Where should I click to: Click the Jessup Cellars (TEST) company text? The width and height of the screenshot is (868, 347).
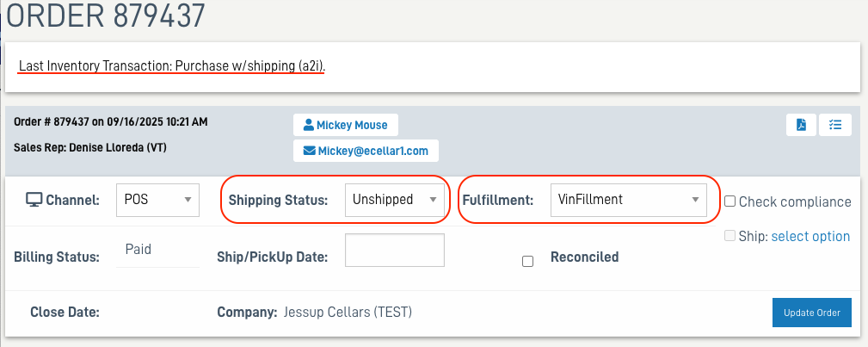348,312
